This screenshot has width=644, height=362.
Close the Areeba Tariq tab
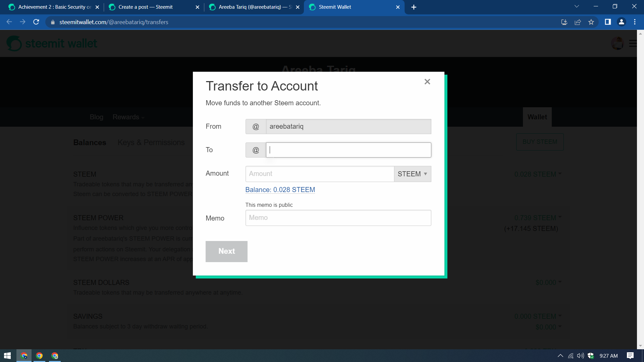pyautogui.click(x=298, y=7)
